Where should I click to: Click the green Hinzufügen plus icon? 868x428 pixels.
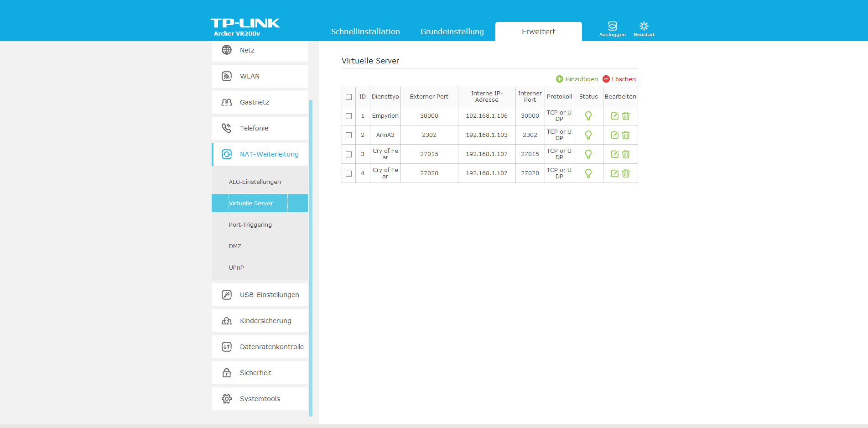click(560, 79)
